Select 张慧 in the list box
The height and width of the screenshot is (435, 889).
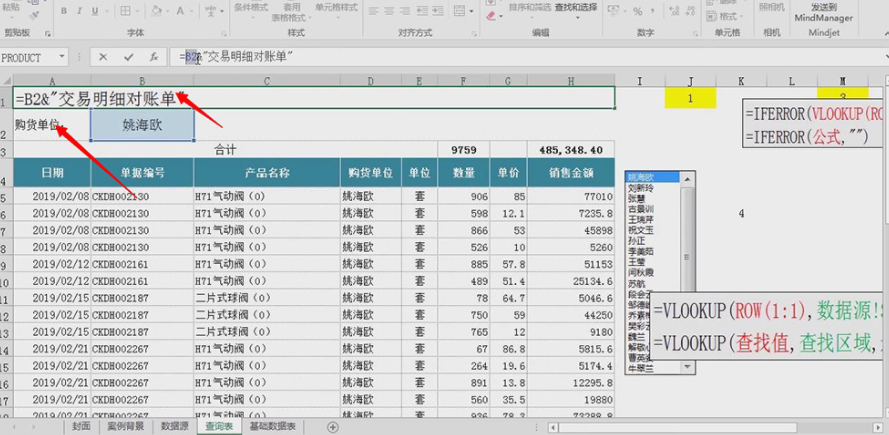tap(636, 199)
